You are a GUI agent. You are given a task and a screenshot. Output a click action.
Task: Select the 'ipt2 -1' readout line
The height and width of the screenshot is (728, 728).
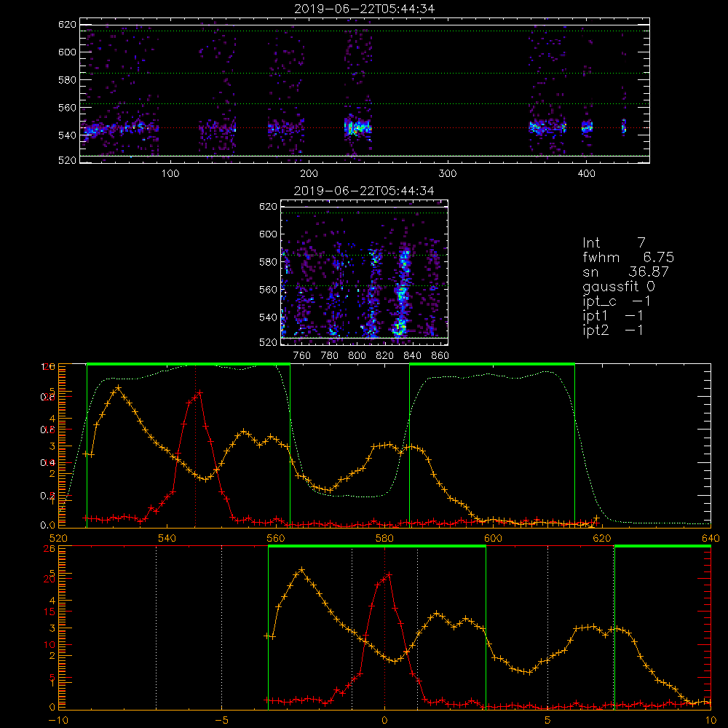pyautogui.click(x=613, y=330)
